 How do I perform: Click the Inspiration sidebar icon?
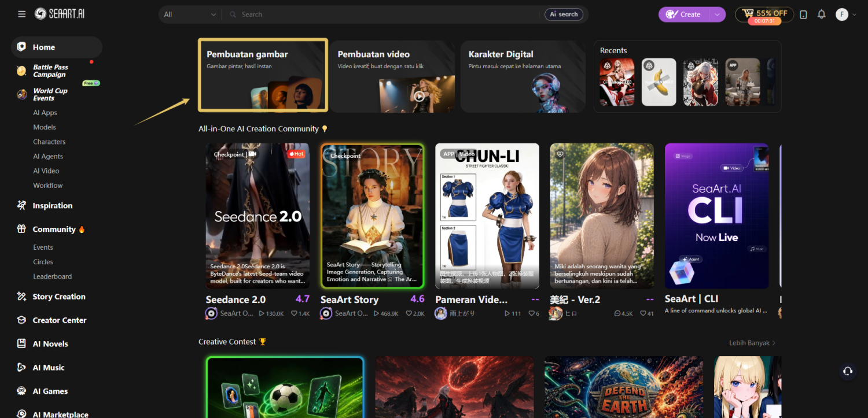(21, 205)
